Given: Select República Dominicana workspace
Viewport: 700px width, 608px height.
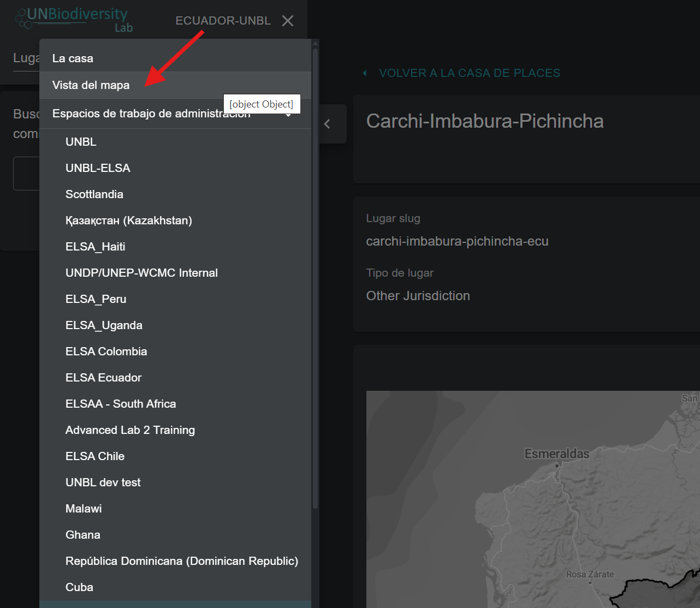Looking at the screenshot, I should 181,561.
